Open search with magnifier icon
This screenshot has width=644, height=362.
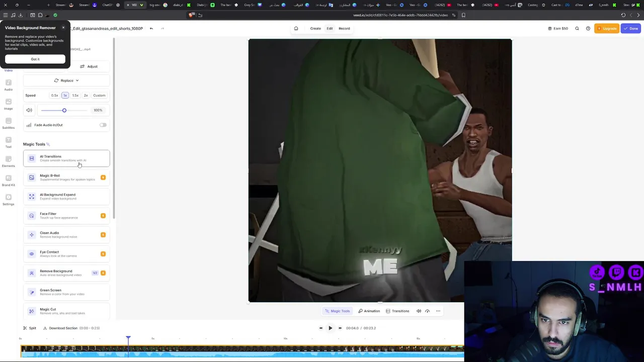577,29
